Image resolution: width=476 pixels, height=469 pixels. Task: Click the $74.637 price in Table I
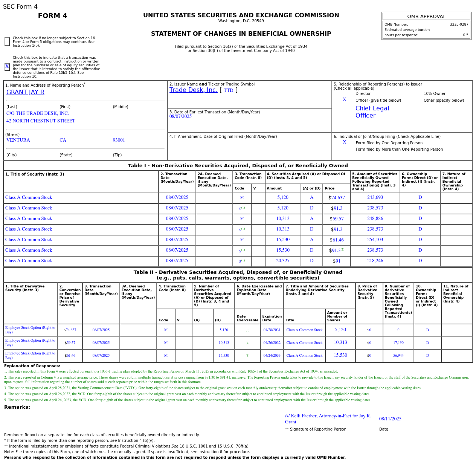coord(337,198)
